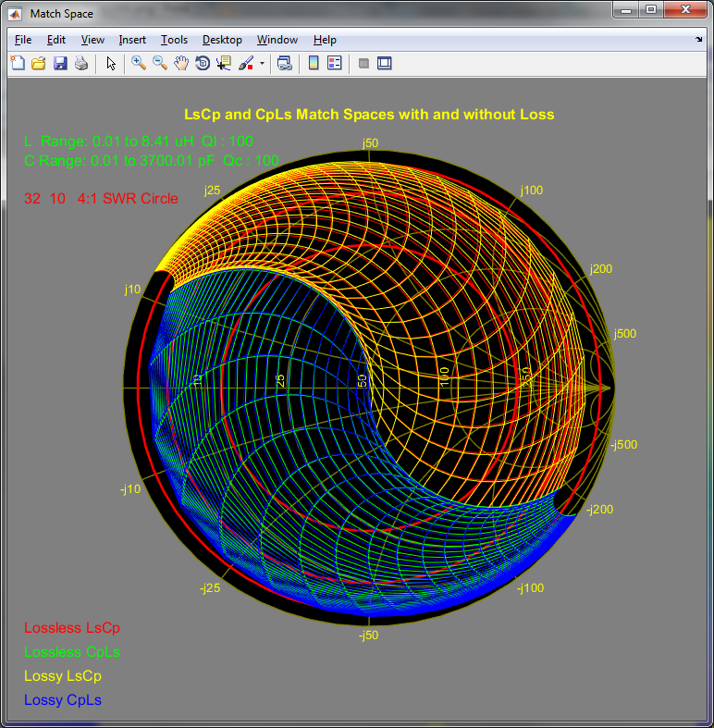Image resolution: width=714 pixels, height=728 pixels.
Task: Click the plot title 'LsCp and CpLs Match Spaces'
Action: (x=369, y=114)
